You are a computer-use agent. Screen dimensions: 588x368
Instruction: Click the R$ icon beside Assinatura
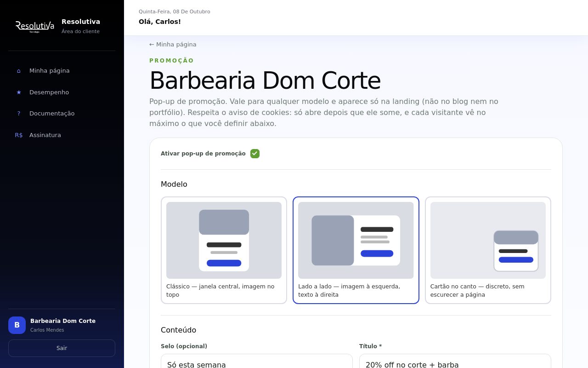point(19,135)
